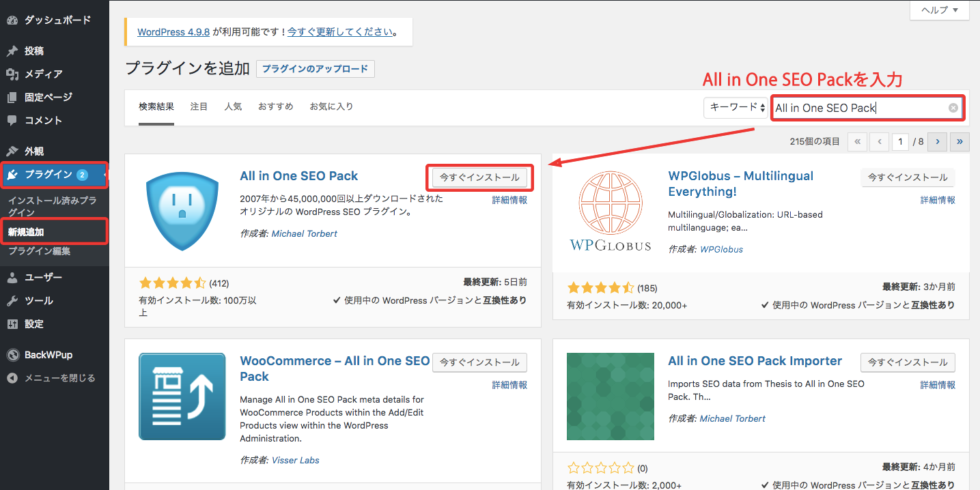Viewport: 980px width, 490px height.
Task: Click the Tools (ツール) wrench icon
Action: tap(12, 301)
